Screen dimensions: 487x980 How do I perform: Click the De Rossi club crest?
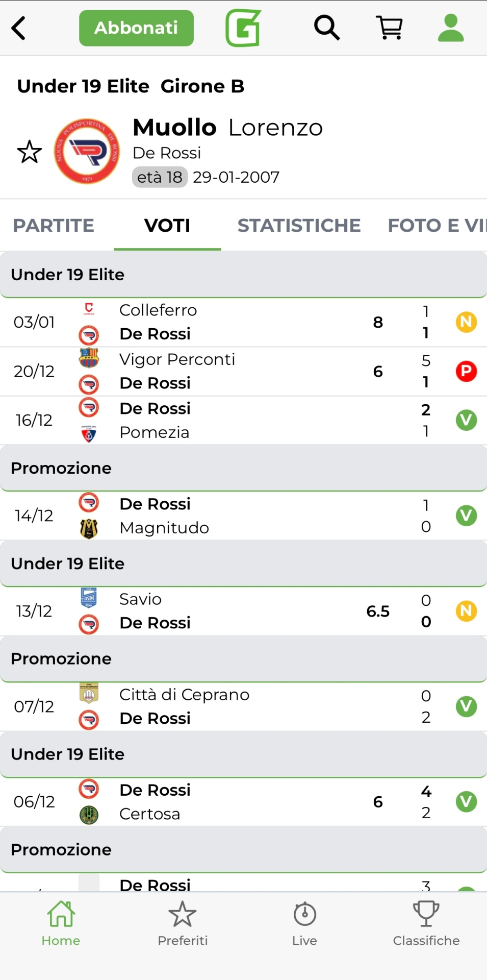[87, 152]
